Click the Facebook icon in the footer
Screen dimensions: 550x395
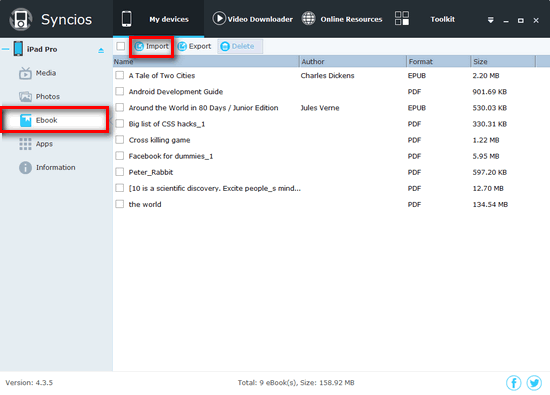click(514, 383)
